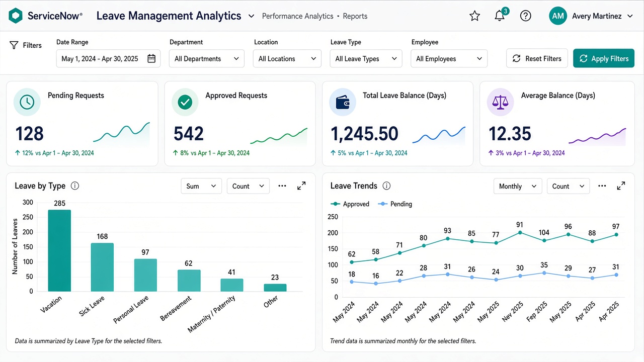Image resolution: width=644 pixels, height=362 pixels.
Task: Click the total balance value 1,245.50
Action: pos(364,134)
